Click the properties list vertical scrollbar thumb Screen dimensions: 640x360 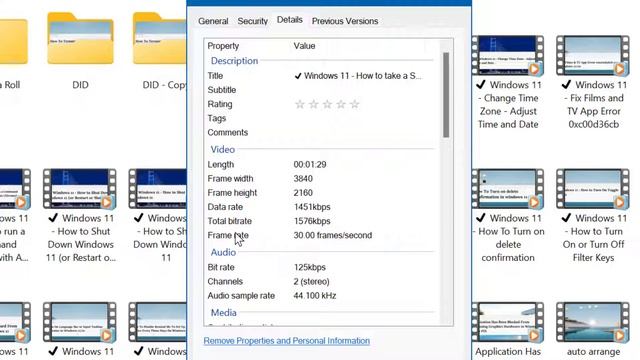[446, 95]
